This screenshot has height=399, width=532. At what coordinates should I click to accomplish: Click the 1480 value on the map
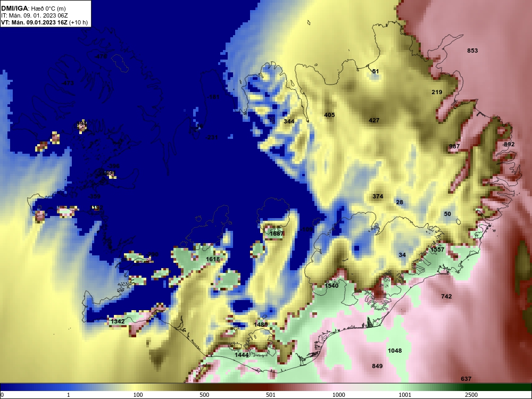tap(261, 325)
